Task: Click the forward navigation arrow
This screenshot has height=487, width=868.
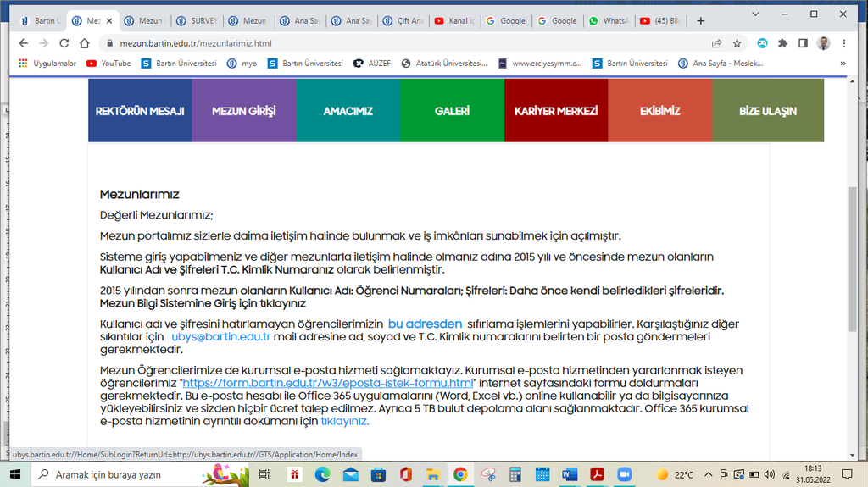Action: pyautogui.click(x=44, y=43)
